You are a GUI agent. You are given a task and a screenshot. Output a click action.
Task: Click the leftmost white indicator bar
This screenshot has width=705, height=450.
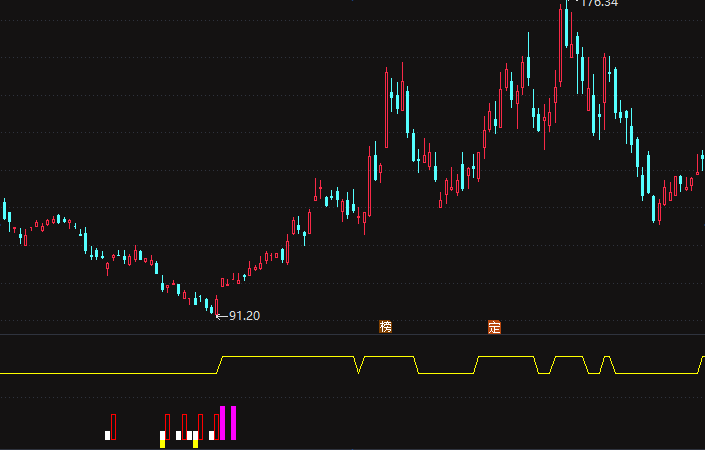pos(107,435)
